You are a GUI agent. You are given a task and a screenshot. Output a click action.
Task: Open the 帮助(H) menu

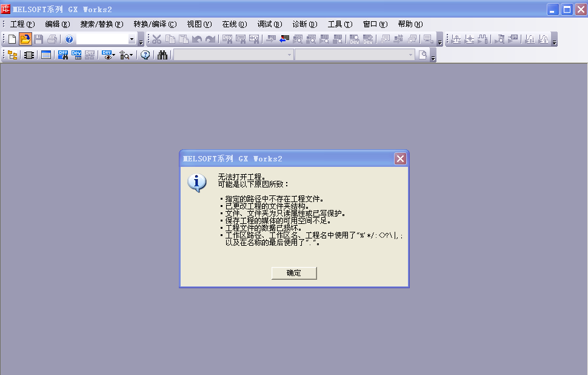(410, 24)
